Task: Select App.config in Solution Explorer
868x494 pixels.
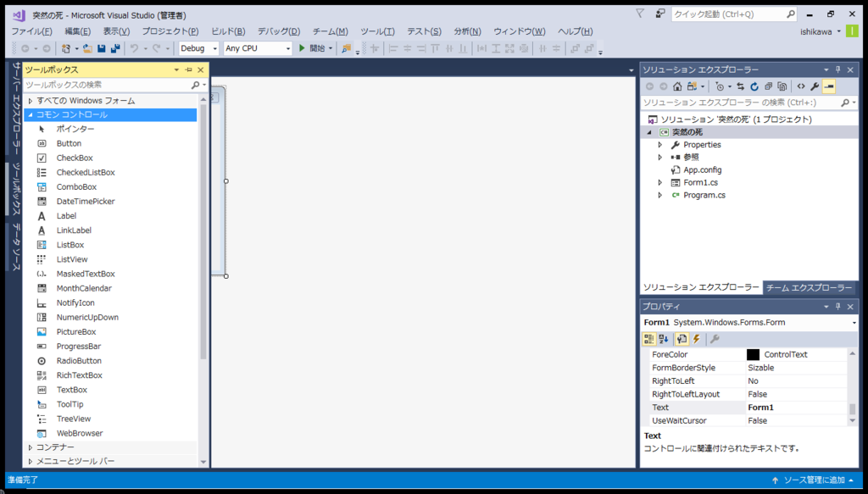Action: point(703,169)
